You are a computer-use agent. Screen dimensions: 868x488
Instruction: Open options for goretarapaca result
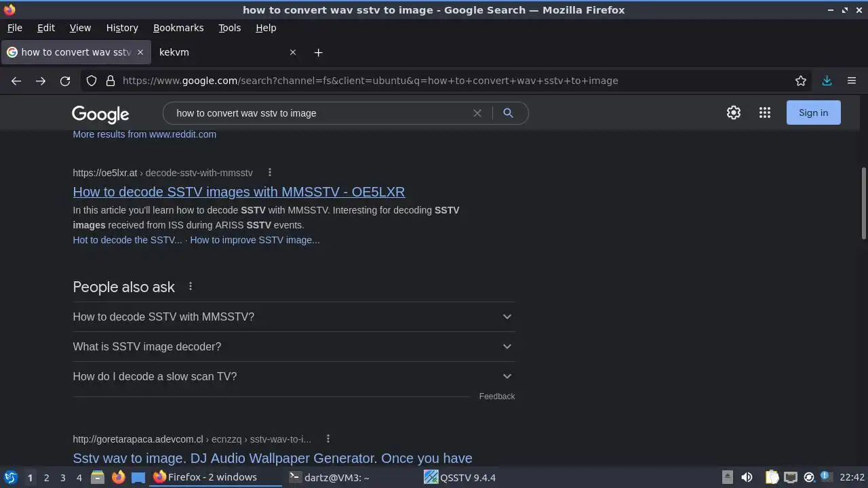[328, 439]
